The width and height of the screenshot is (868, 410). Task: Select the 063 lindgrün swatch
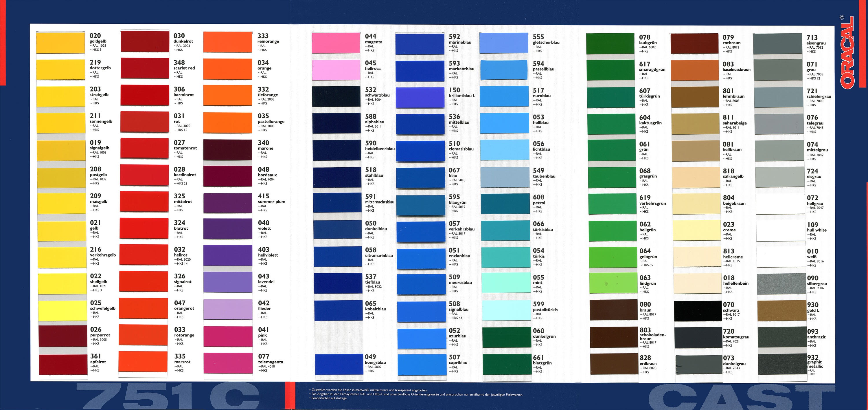[x=613, y=283]
